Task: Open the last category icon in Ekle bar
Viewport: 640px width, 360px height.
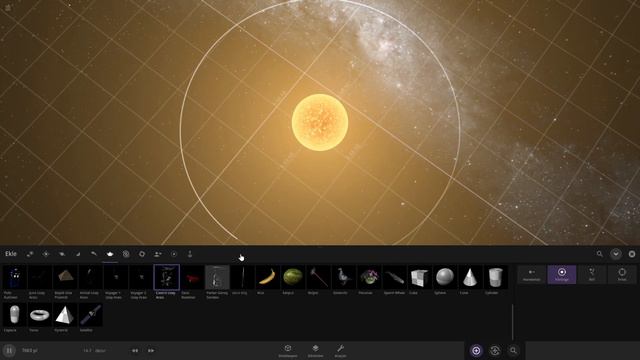Action: (190, 254)
